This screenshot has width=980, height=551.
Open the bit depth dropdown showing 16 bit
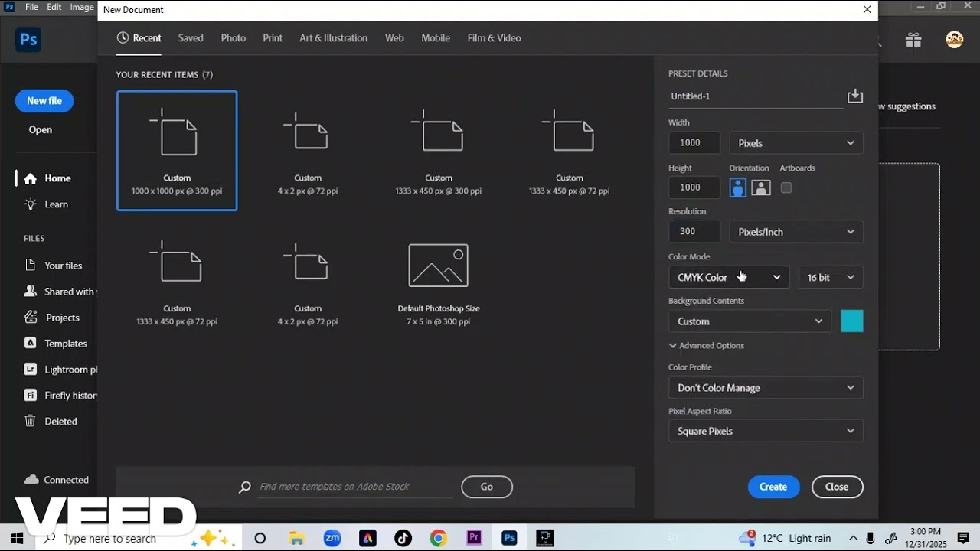pyautogui.click(x=831, y=277)
